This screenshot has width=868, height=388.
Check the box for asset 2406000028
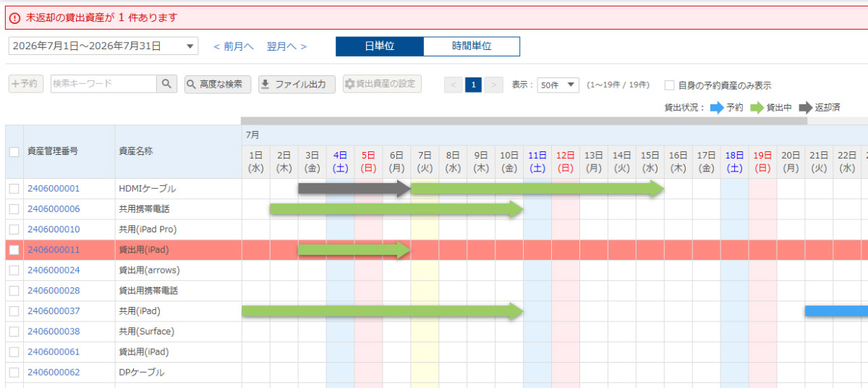pyautogui.click(x=14, y=290)
